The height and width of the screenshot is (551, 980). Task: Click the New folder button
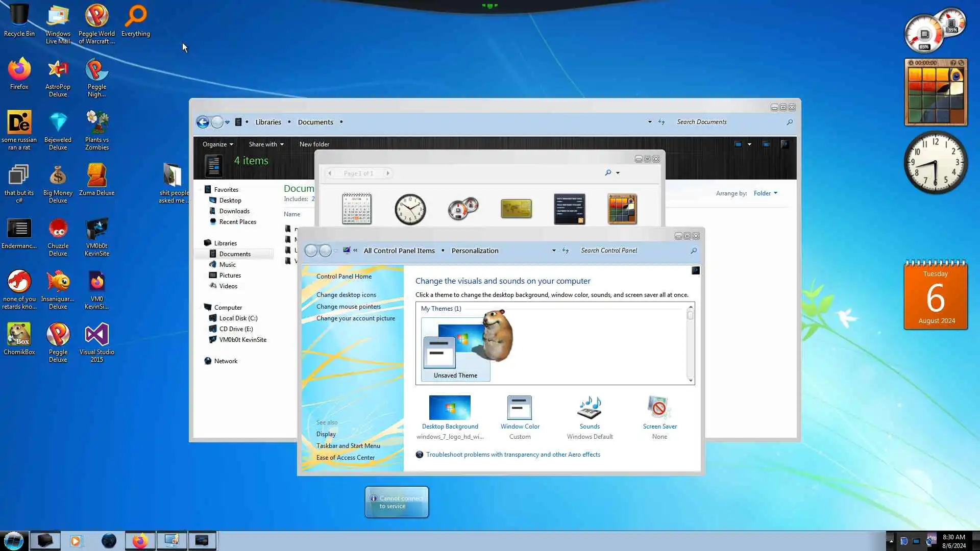[314, 144]
